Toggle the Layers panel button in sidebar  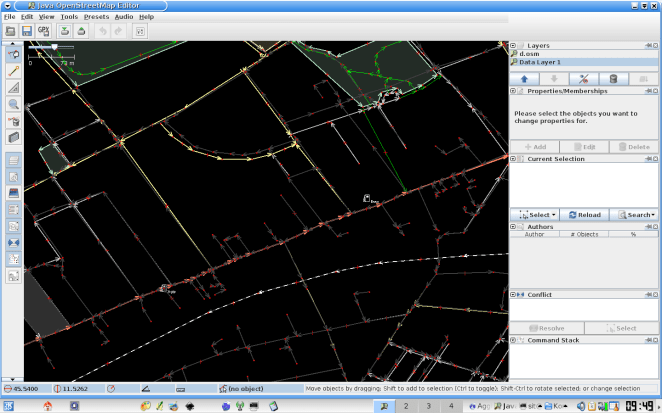tap(14, 159)
